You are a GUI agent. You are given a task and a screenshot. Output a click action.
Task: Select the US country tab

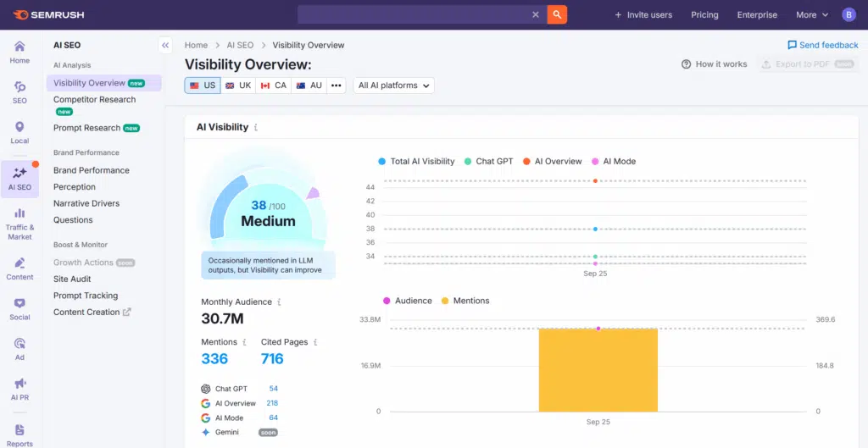coord(203,86)
